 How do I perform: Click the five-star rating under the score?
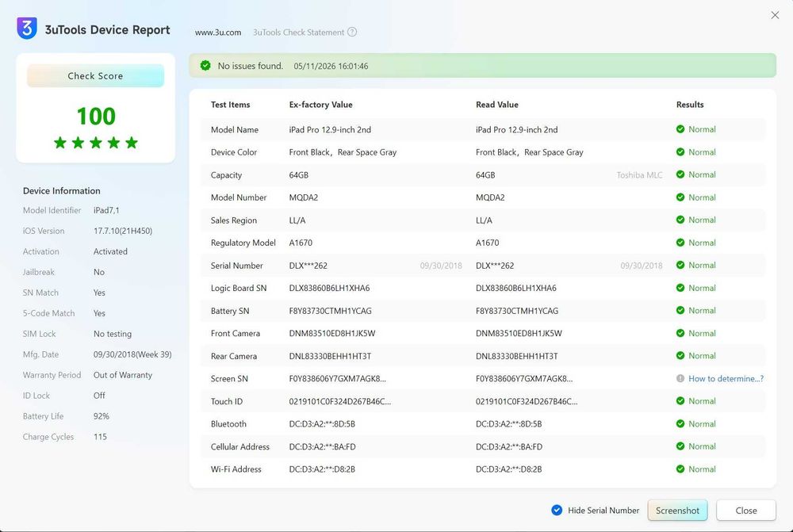click(96, 143)
